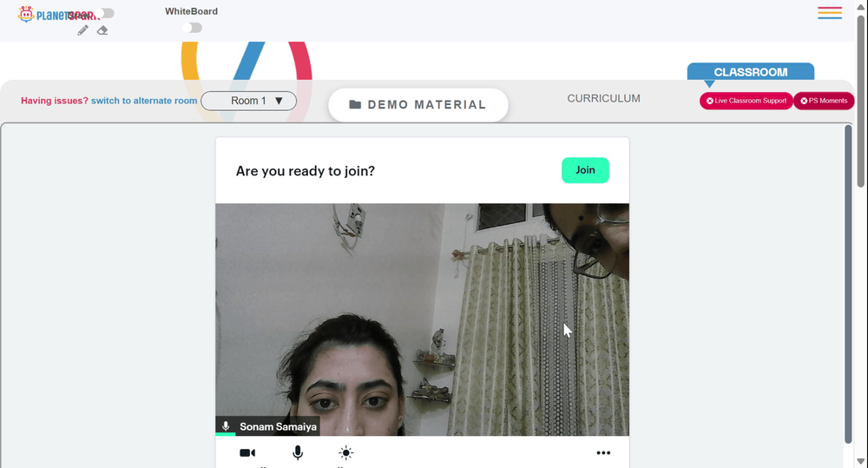Click the webcam video preview
Image resolution: width=868 pixels, height=468 pixels.
(423, 320)
